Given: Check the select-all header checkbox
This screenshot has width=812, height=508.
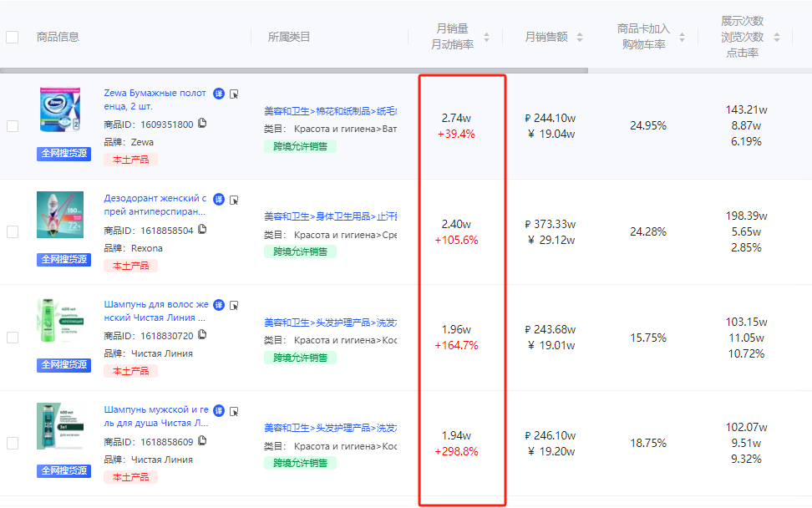Looking at the screenshot, I should (12, 38).
